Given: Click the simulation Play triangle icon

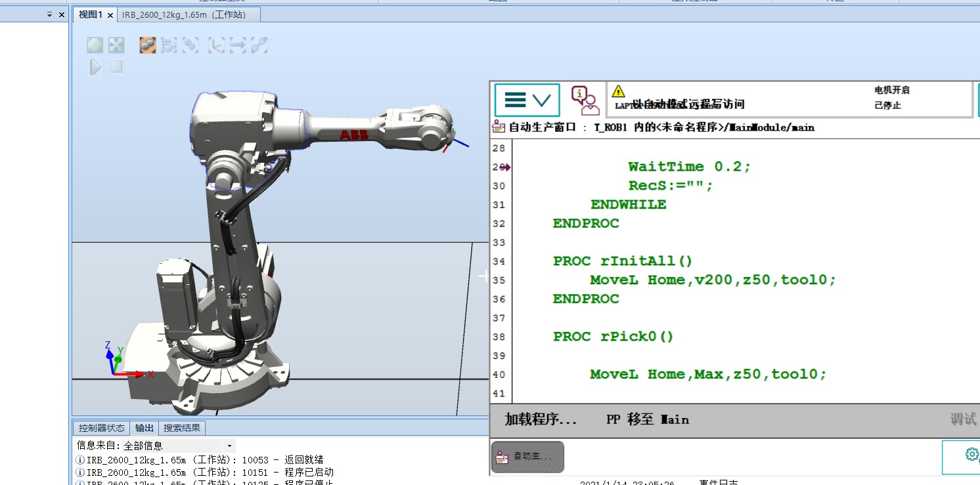Looking at the screenshot, I should tap(96, 66).
